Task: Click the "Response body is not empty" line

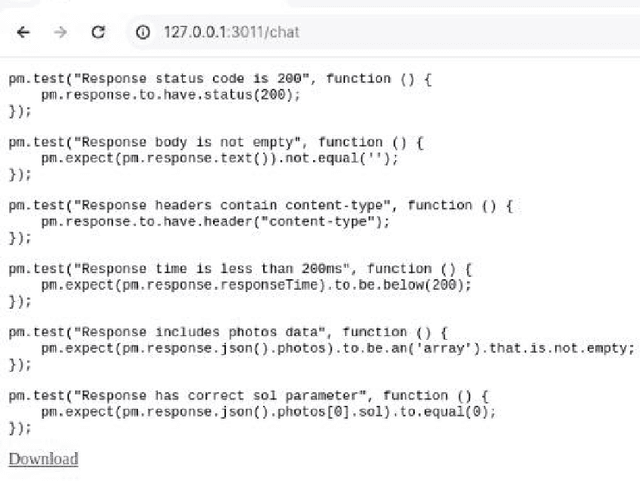Action: (216, 142)
